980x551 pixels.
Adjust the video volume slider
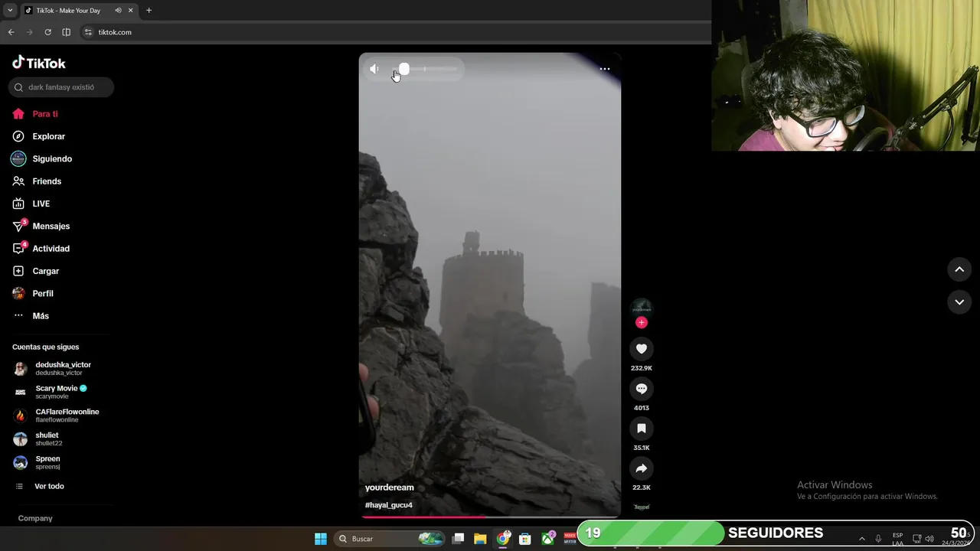coord(423,69)
